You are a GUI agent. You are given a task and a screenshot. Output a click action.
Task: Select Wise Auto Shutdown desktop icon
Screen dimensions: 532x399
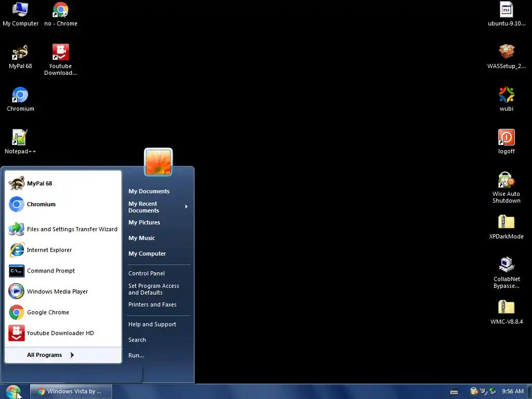pos(506,188)
